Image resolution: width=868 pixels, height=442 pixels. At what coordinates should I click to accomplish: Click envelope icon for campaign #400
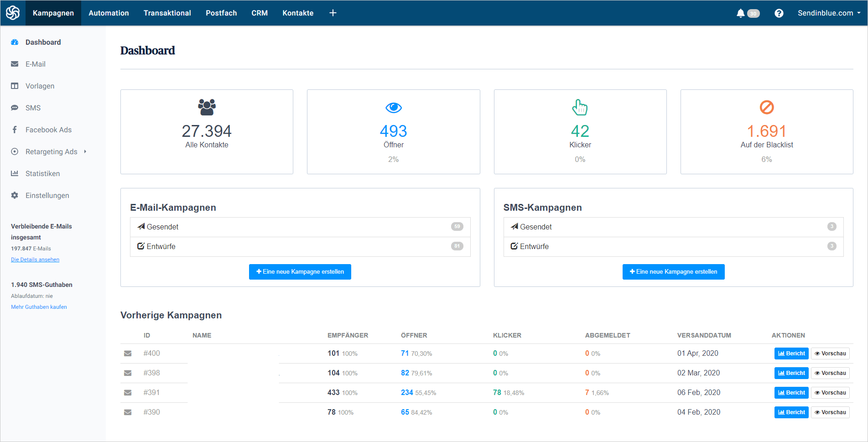(128, 354)
